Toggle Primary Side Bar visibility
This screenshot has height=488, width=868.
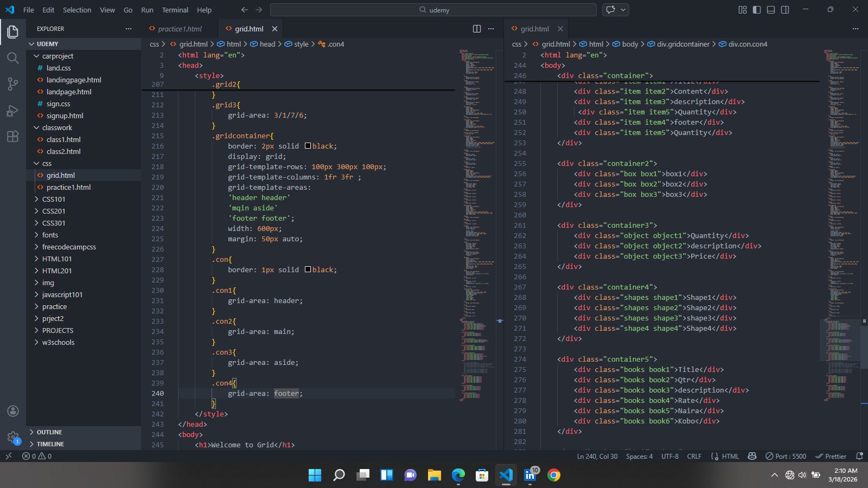757,10
